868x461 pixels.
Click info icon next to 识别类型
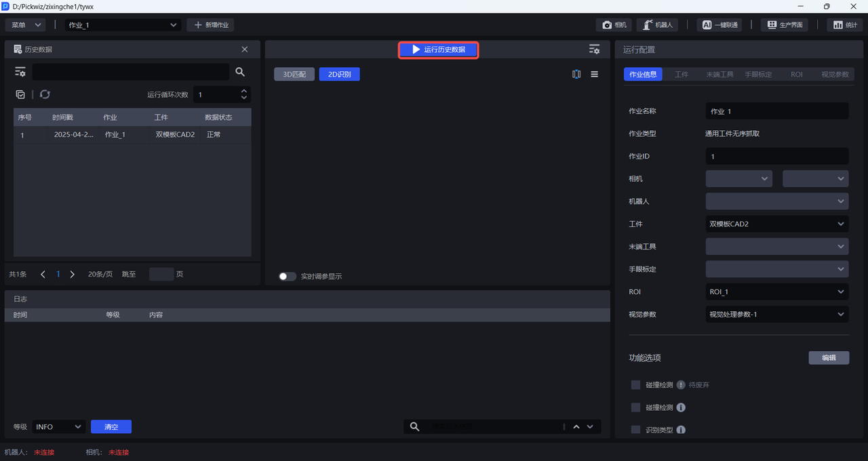pos(681,430)
